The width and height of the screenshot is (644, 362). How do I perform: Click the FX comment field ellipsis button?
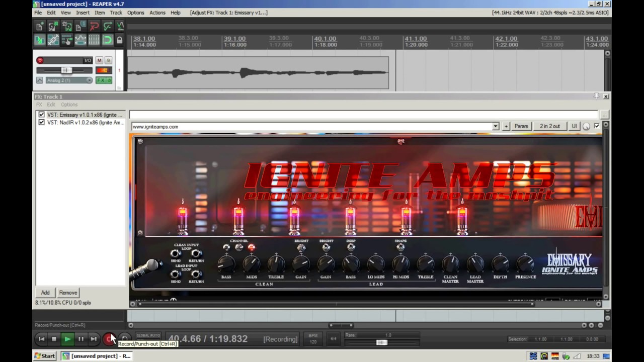[x=604, y=115]
